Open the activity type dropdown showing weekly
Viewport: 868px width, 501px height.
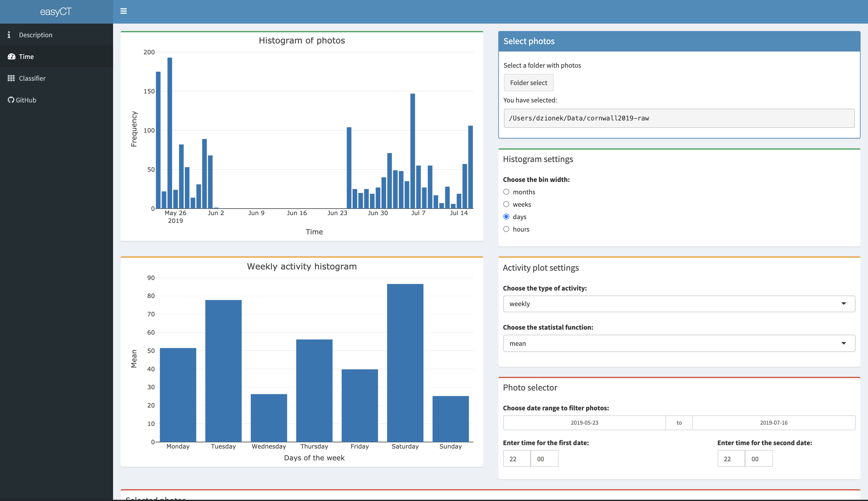678,304
